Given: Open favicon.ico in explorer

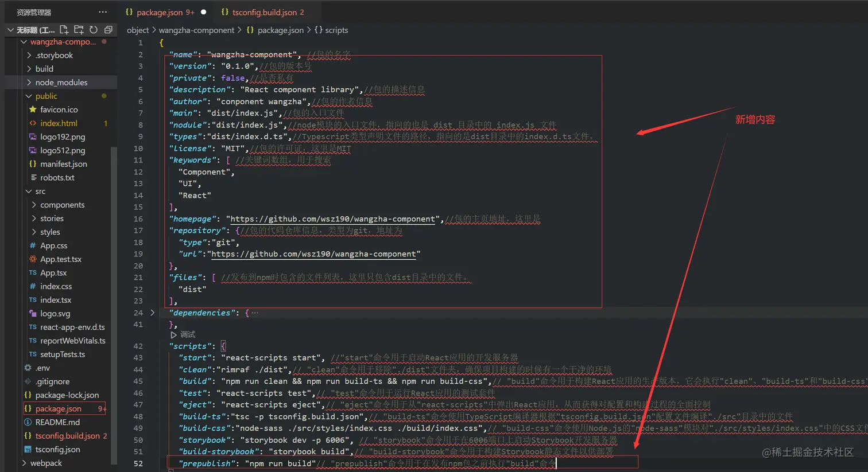Looking at the screenshot, I should (59, 110).
